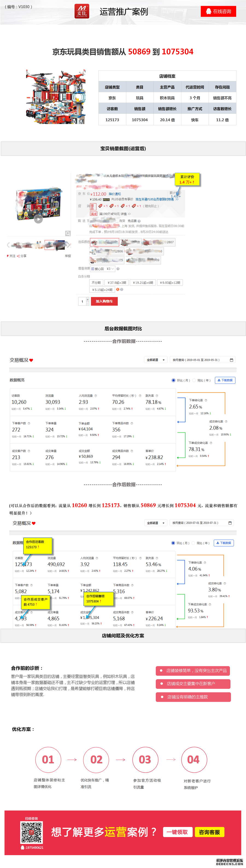The width and height of the screenshot is (246, 868).
Task: Open calendar icon for 2019-05 date range
Action: coord(232,360)
